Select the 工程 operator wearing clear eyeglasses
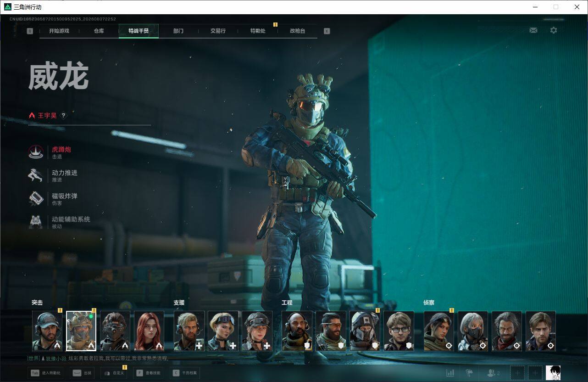Image resolution: width=588 pixels, height=382 pixels. coord(399,331)
